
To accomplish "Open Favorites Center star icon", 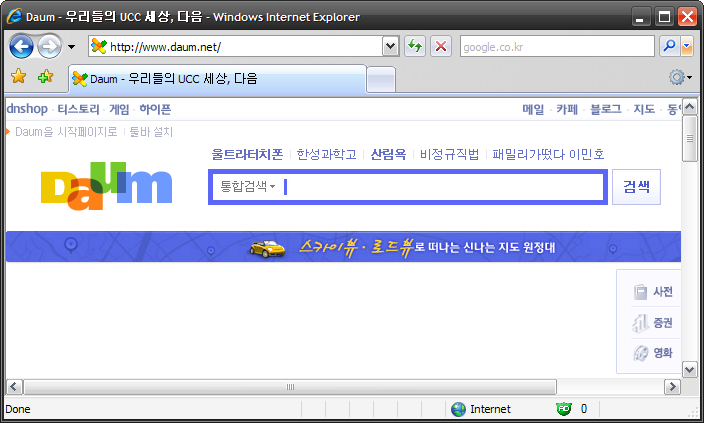I will pos(18,76).
